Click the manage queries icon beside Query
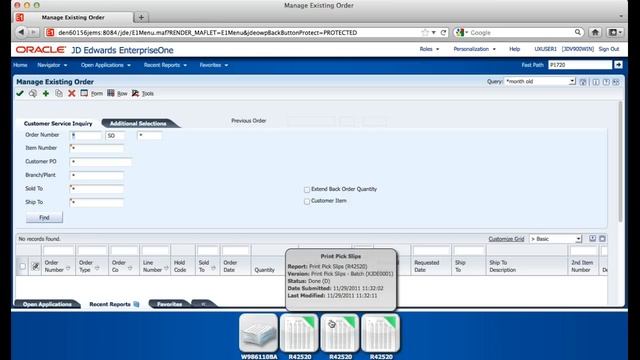 (x=583, y=82)
